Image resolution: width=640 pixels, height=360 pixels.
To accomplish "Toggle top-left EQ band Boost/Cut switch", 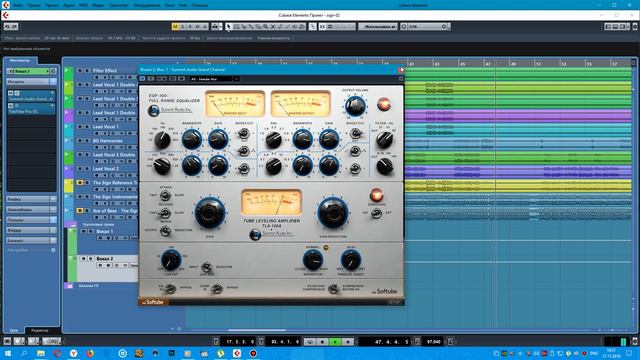I will (x=244, y=133).
